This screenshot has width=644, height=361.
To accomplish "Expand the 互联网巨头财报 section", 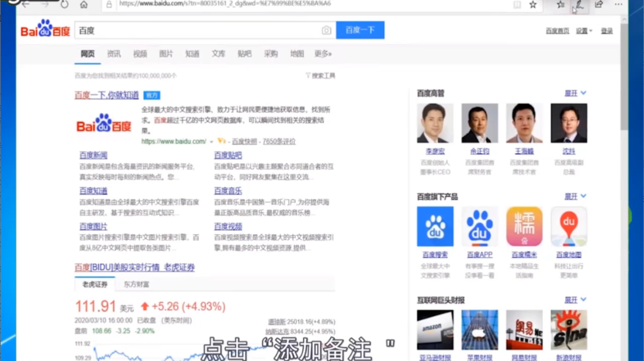I will 575,300.
